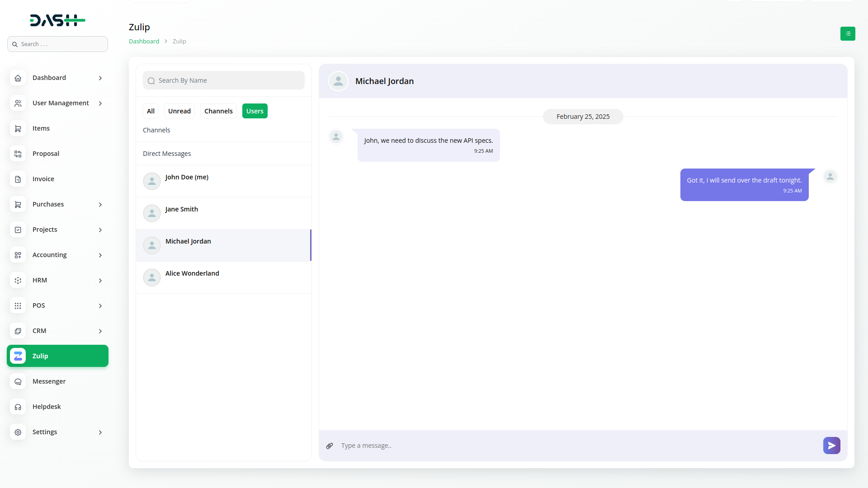This screenshot has height=488, width=868.
Task: Open Zulip from the sidebar
Action: tap(57, 356)
